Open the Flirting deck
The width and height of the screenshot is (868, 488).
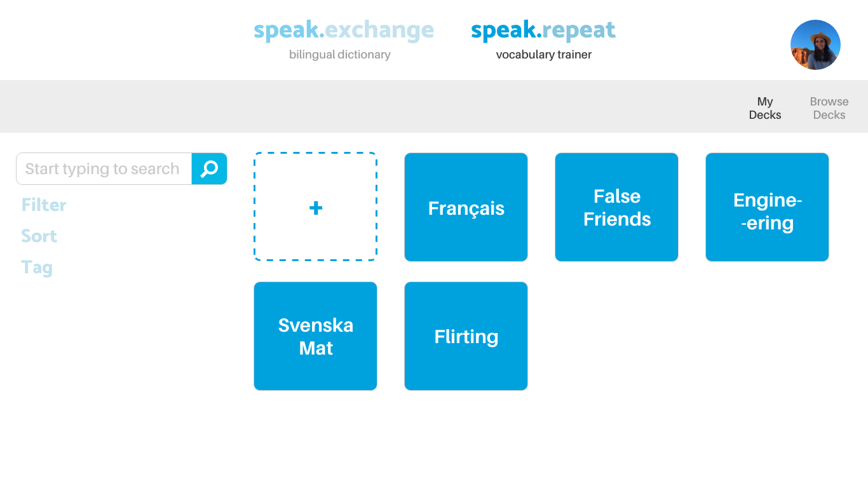[x=466, y=336]
